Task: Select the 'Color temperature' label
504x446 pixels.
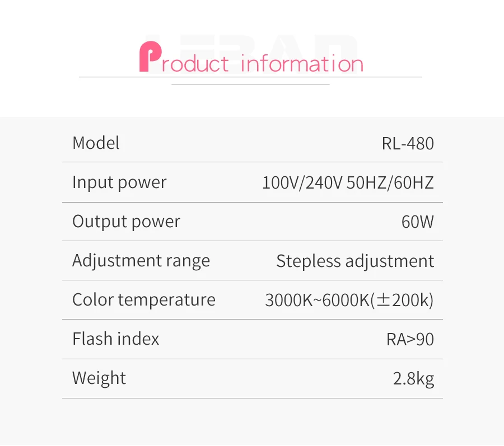Action: tap(144, 300)
